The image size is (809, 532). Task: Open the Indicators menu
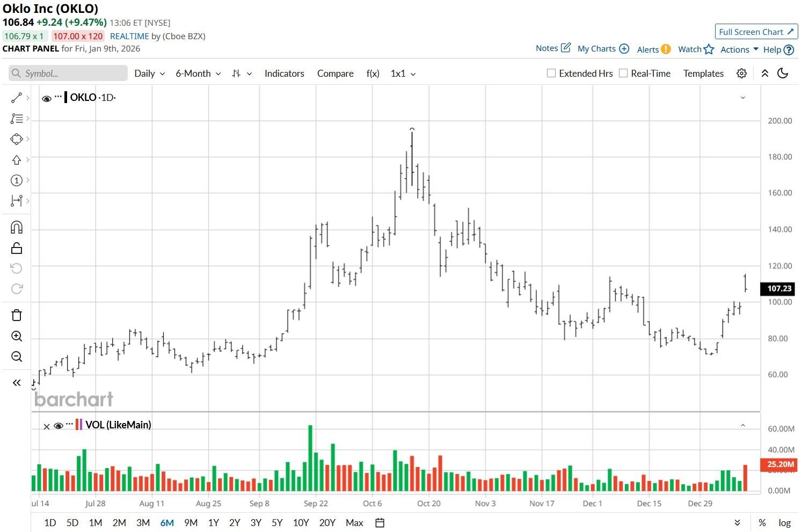coord(285,74)
